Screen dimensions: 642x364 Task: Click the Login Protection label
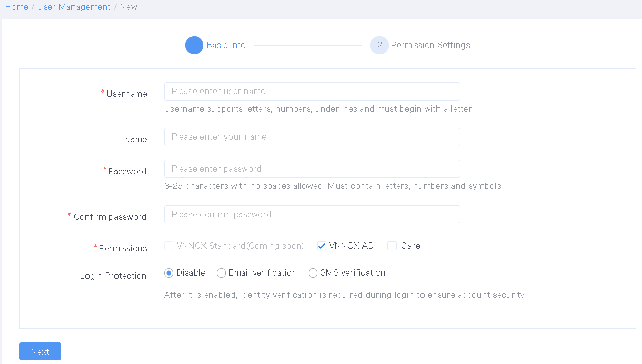click(x=113, y=276)
